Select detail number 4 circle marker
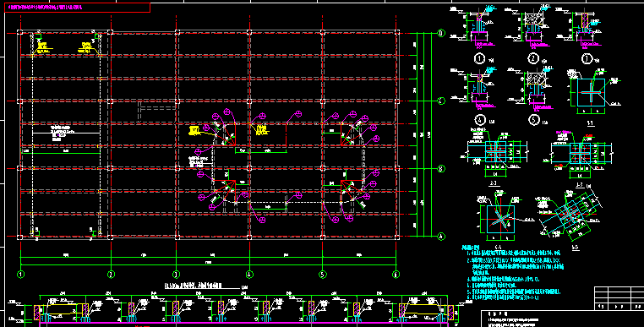The image size is (644, 327). click(479, 120)
